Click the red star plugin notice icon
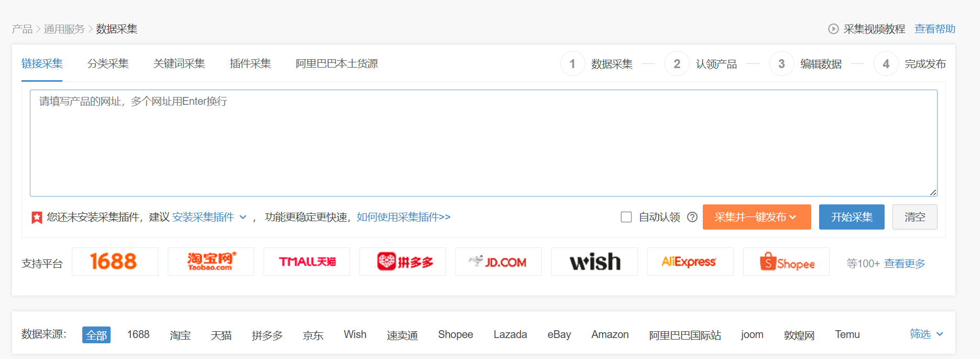This screenshot has width=980, height=359. click(x=37, y=217)
